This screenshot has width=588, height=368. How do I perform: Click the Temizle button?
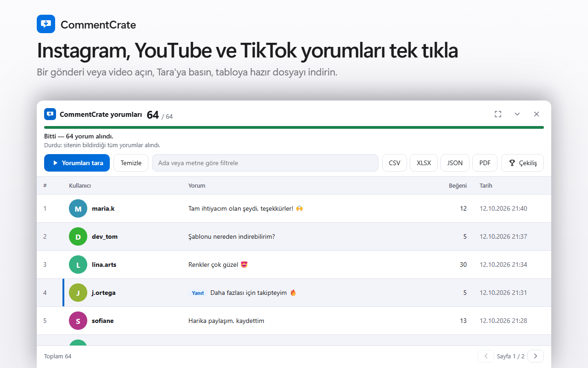[x=131, y=163]
